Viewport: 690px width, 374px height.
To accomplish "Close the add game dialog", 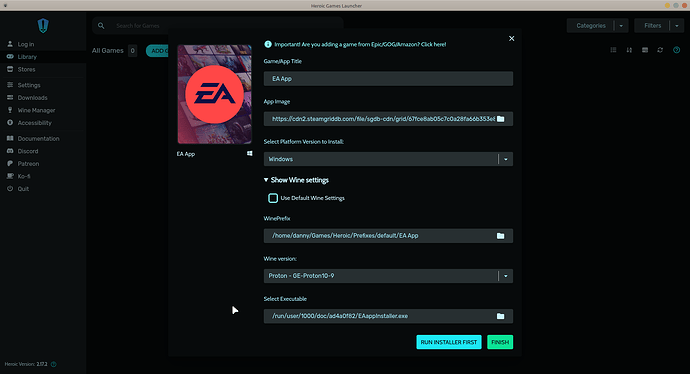I will pos(511,39).
